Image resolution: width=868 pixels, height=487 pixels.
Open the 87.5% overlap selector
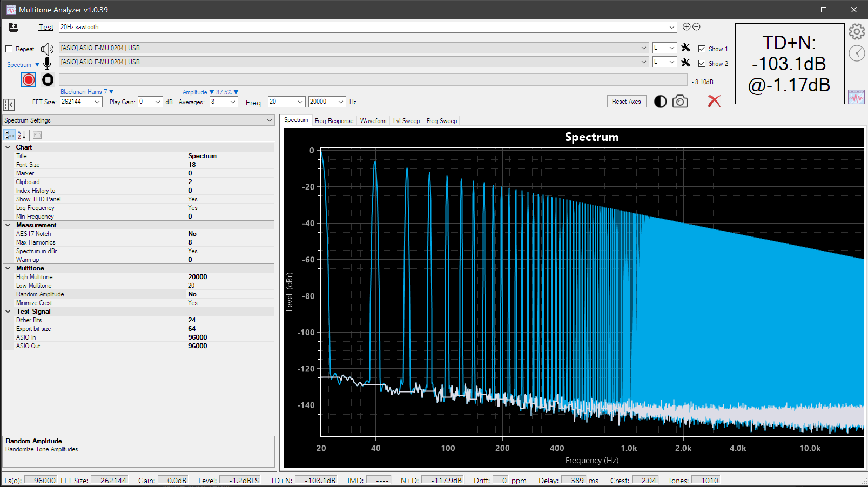227,92
